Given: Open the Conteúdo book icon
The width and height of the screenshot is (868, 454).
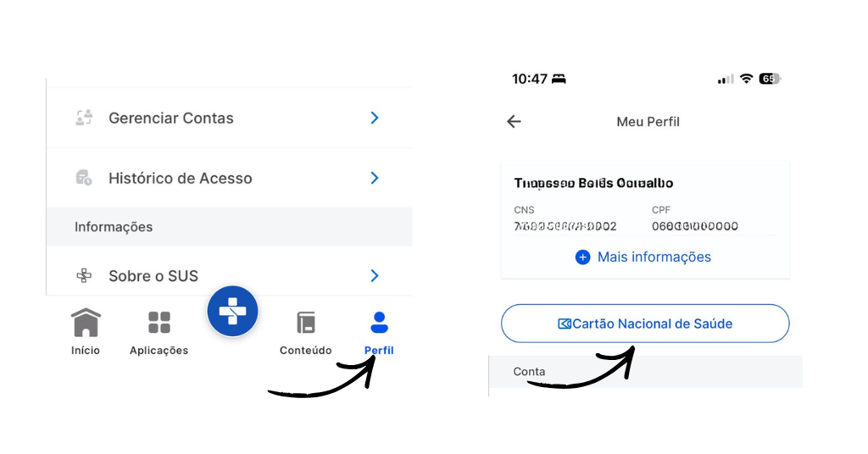Looking at the screenshot, I should click(x=305, y=323).
